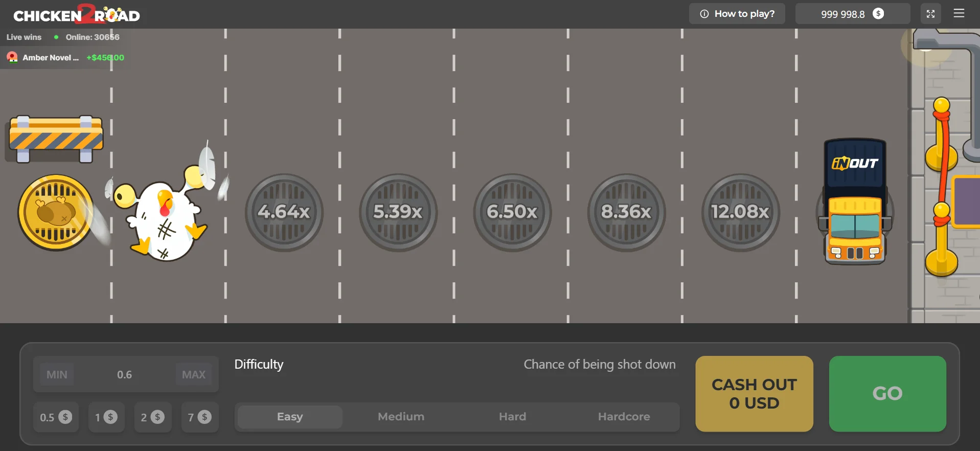Click the 5.39x manhole multiplier
The image size is (980, 451).
[x=398, y=212]
